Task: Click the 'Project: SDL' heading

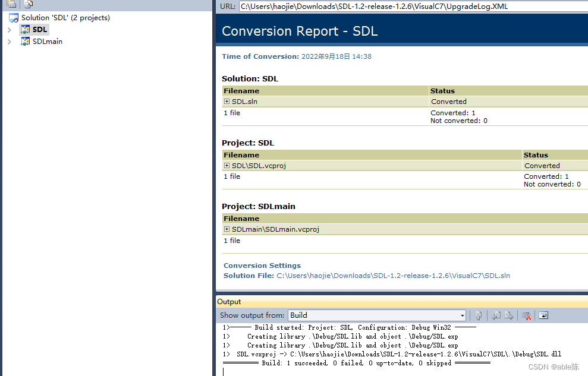Action: point(248,143)
